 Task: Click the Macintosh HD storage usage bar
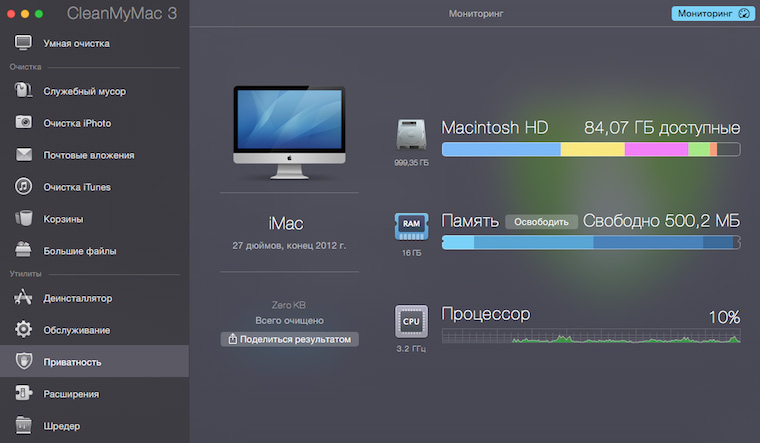pos(591,149)
